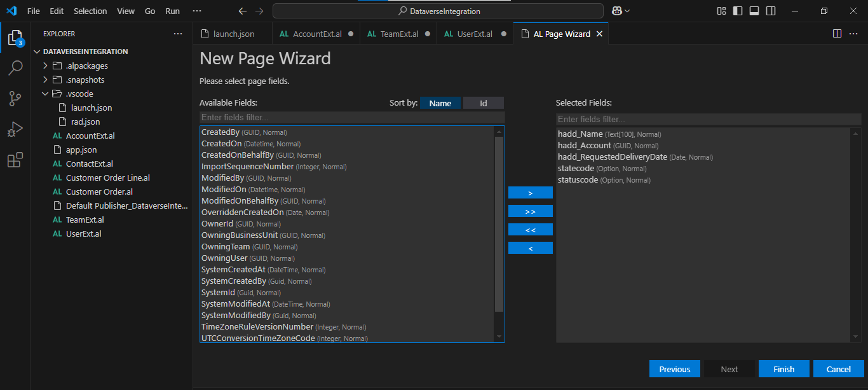Image resolution: width=868 pixels, height=390 pixels.
Task: Open Copilot chat icon in title bar
Action: point(616,11)
